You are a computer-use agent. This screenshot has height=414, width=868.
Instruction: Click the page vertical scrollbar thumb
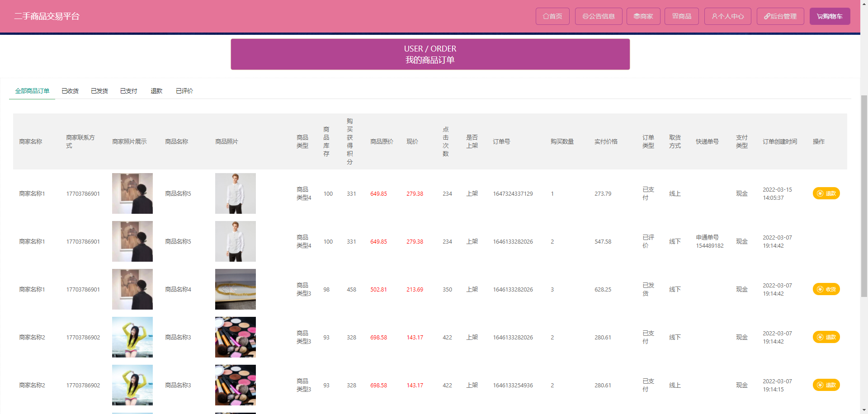864,196
